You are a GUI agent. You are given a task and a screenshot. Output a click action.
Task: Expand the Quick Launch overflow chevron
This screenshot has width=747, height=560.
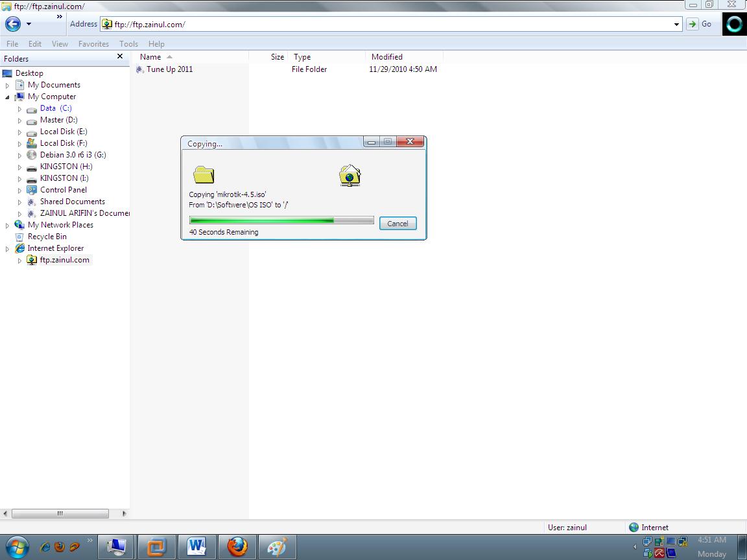tap(89, 540)
